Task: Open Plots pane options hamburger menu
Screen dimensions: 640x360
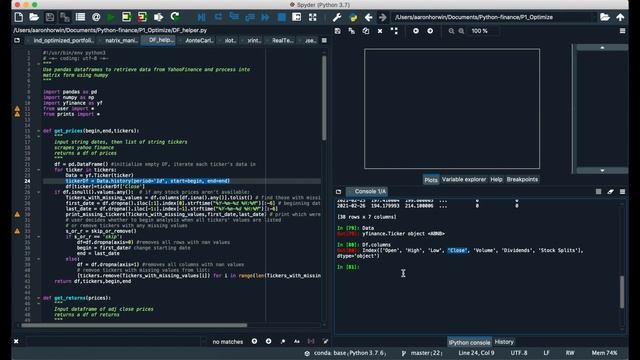Action: click(622, 31)
